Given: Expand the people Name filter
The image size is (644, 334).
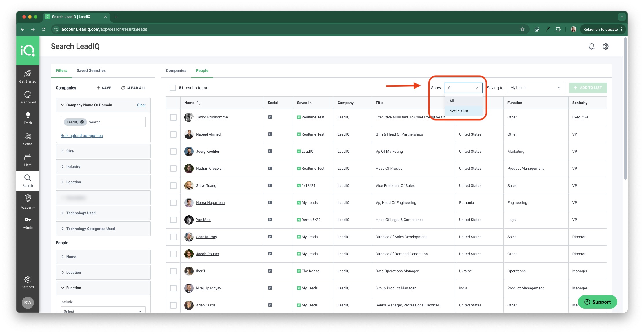Looking at the screenshot, I should pos(103,257).
